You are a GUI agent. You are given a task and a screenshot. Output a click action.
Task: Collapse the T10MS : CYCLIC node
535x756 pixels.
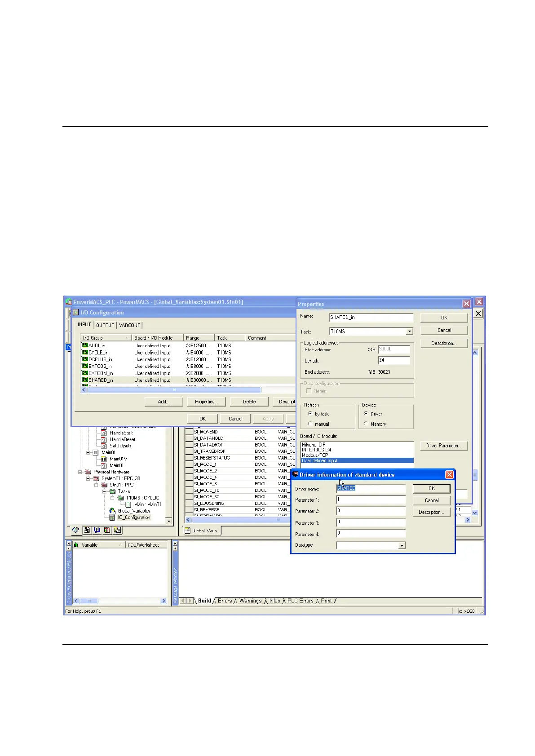coord(113,498)
